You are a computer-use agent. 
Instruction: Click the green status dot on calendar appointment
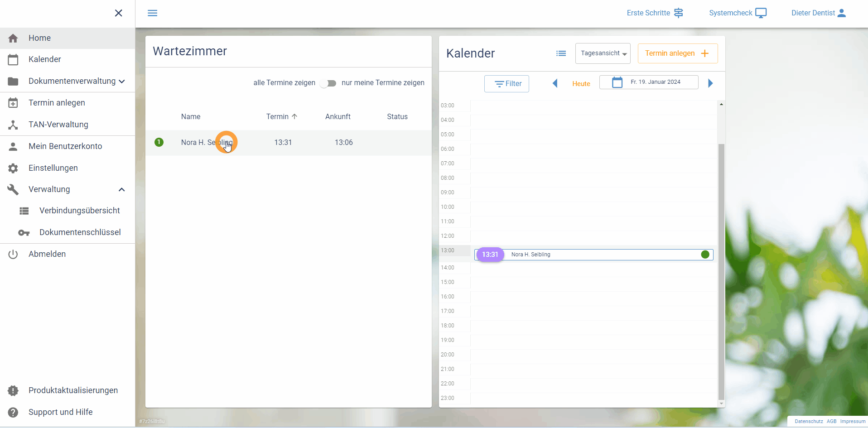[705, 255]
